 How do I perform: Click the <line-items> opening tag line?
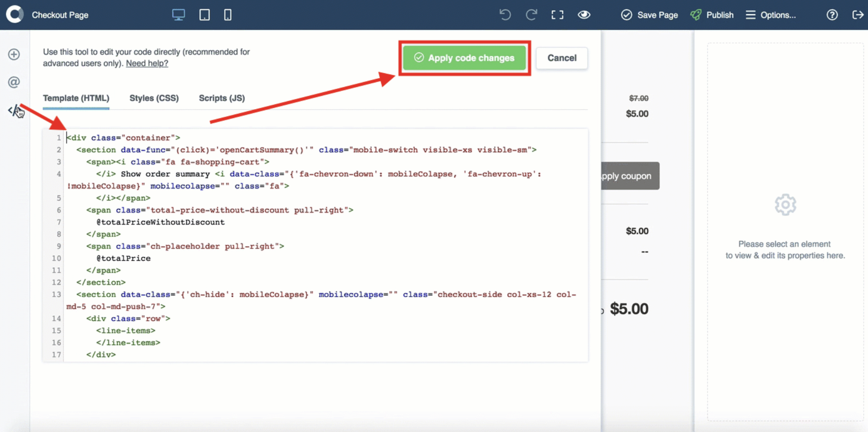click(x=126, y=330)
